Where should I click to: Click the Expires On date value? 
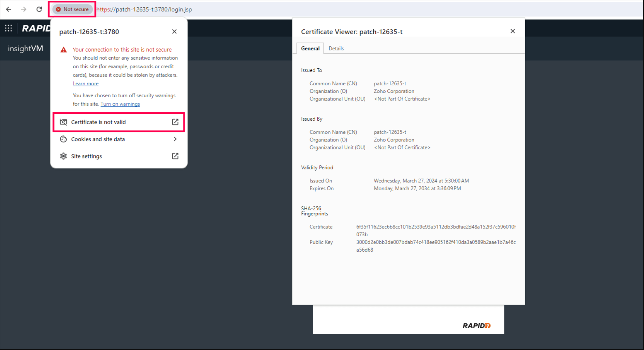click(417, 188)
